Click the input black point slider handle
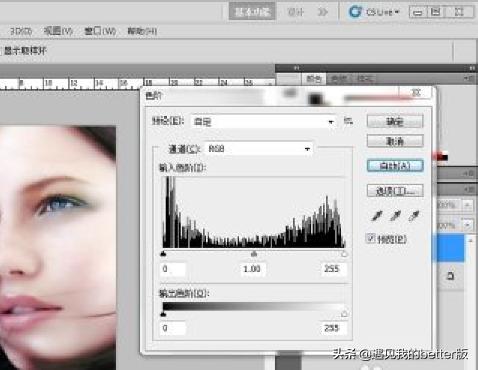This screenshot has width=478, height=370. click(163, 254)
